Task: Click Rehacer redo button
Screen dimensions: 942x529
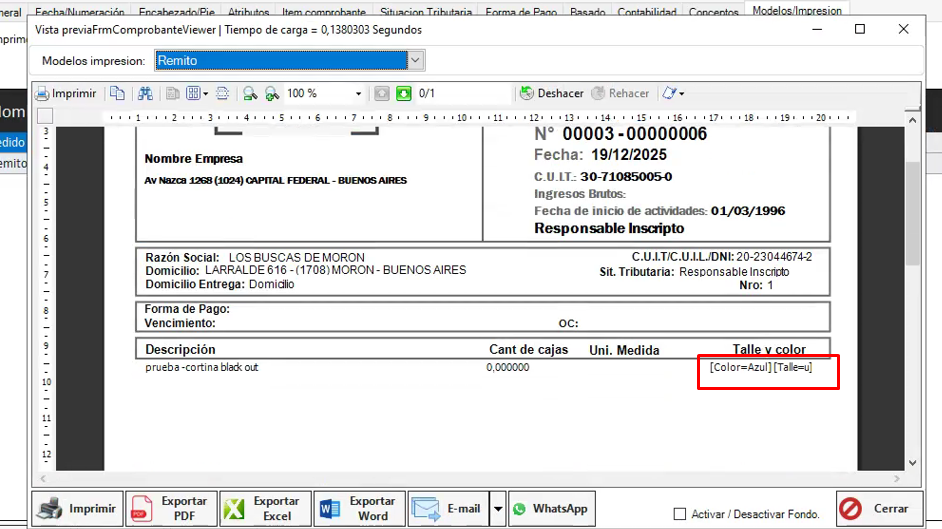Action: [620, 93]
